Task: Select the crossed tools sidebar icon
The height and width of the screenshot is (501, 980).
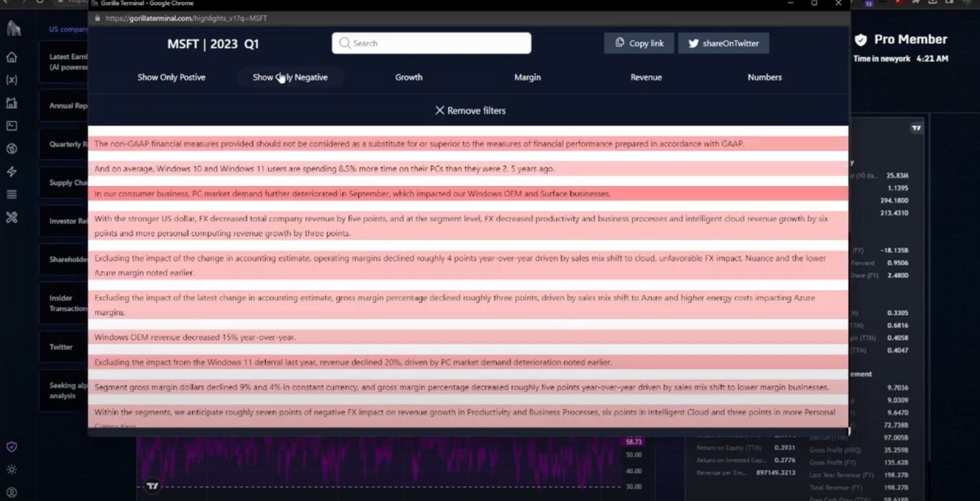Action: point(11,218)
